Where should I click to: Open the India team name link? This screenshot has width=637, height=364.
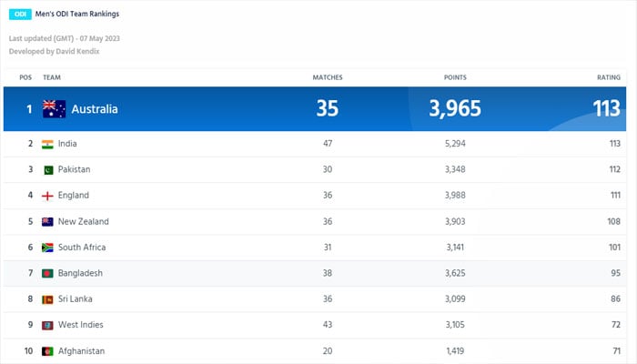click(x=68, y=144)
